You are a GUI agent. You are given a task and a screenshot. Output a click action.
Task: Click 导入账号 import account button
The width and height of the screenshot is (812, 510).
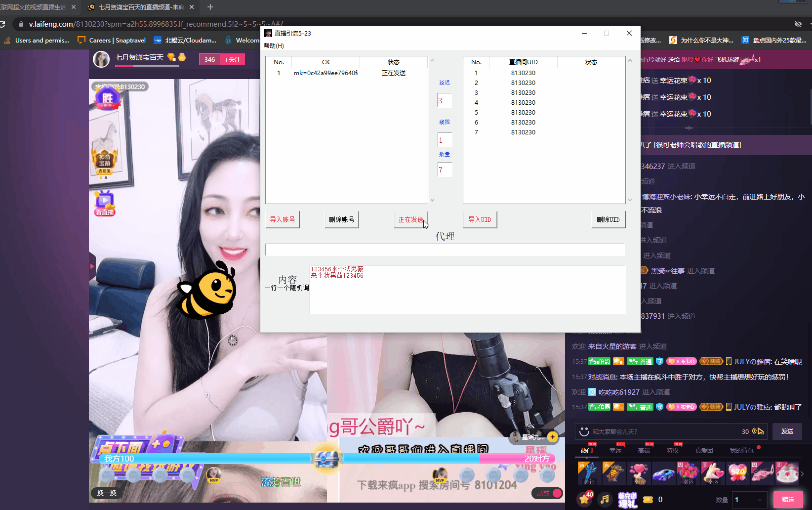point(283,219)
